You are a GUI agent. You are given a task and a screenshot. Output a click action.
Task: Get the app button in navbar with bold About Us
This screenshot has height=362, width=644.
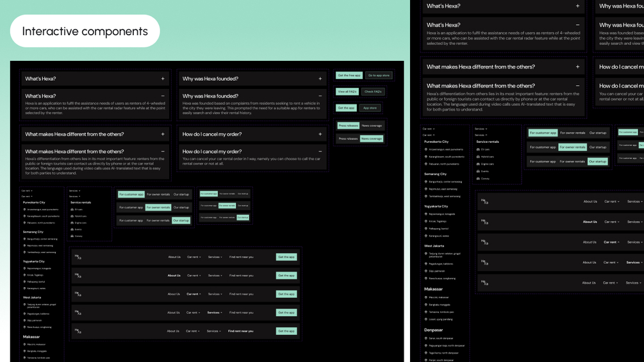tap(286, 276)
